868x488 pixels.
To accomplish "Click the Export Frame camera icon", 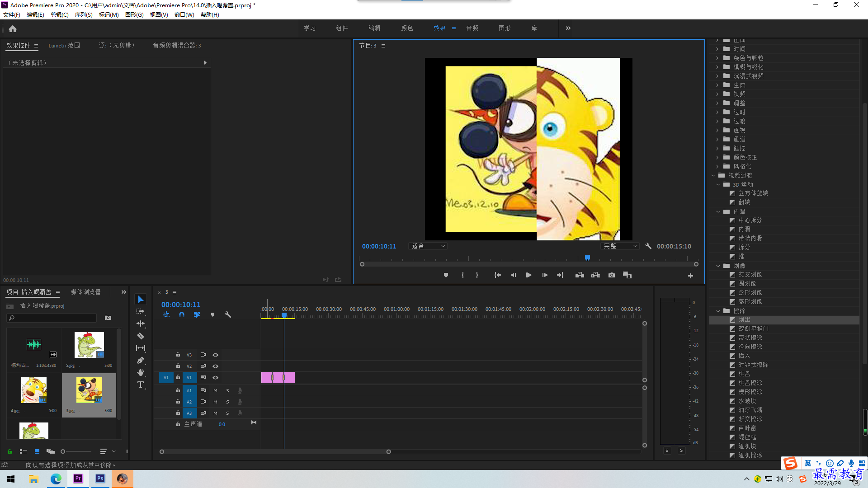I will tap(612, 275).
